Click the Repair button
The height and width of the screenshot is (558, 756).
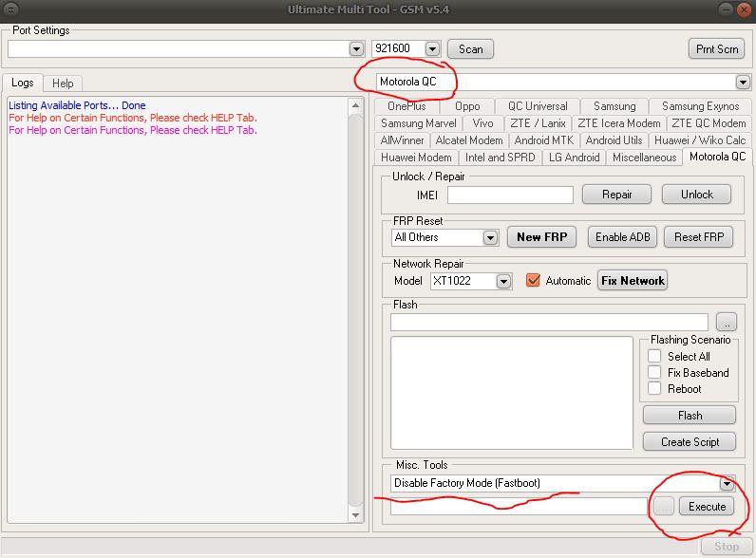pyautogui.click(x=616, y=195)
